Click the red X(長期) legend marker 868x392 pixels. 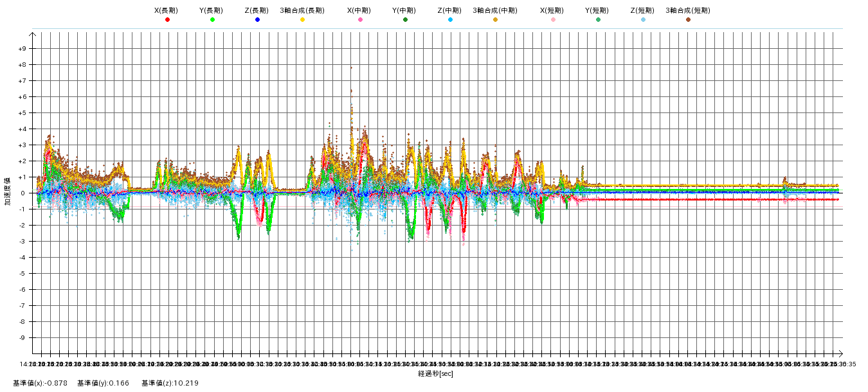[x=167, y=20]
